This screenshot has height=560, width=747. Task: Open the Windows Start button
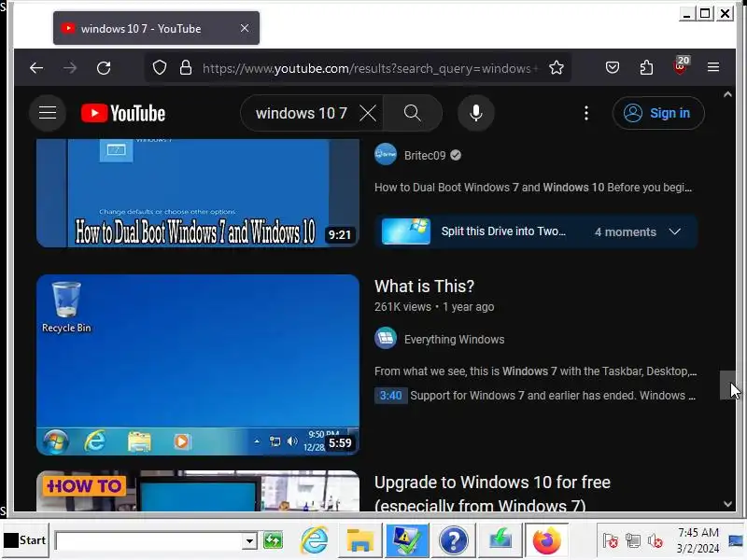[25, 540]
